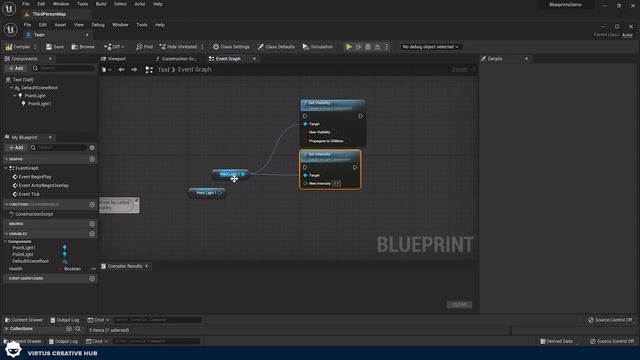Open the graph bookmarks dropdown

tap(106, 70)
